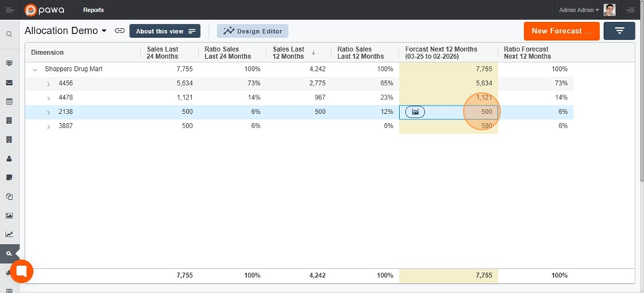Select forecast cell 5,634 for 4456
This screenshot has height=293, width=644.
[449, 83]
